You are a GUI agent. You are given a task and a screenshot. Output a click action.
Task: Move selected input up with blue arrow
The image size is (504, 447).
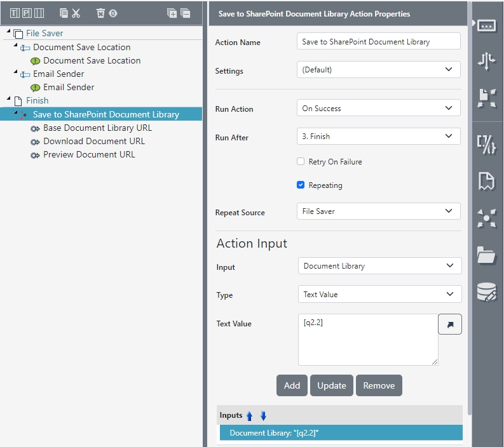(x=249, y=416)
